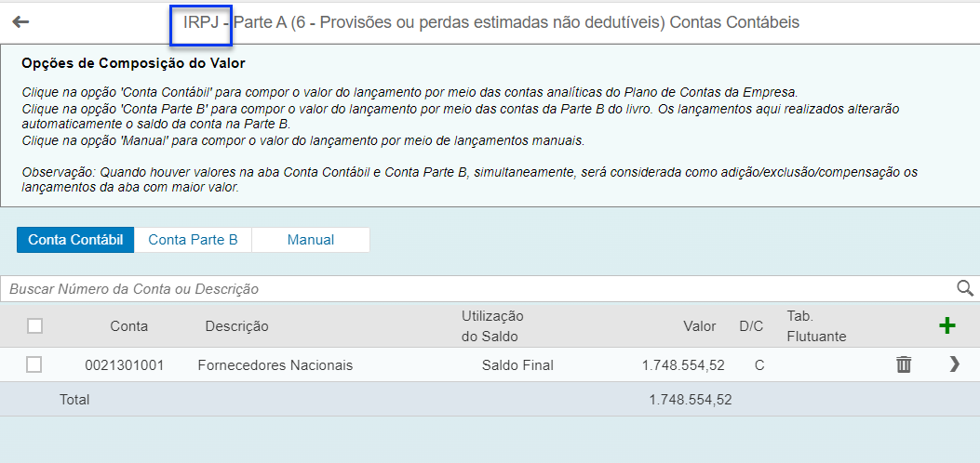Image resolution: width=980 pixels, height=463 pixels.
Task: Click the magnifying glass search icon
Action: 965,288
